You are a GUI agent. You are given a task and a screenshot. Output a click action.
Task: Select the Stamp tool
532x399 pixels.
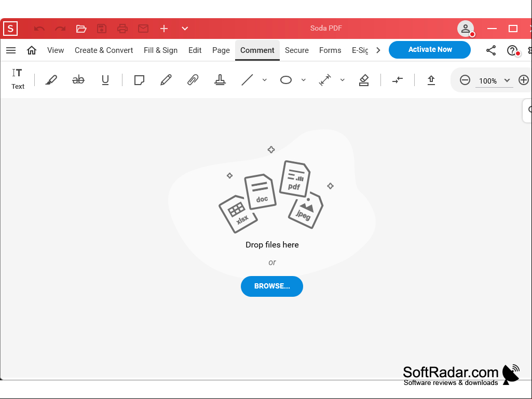[x=220, y=80]
